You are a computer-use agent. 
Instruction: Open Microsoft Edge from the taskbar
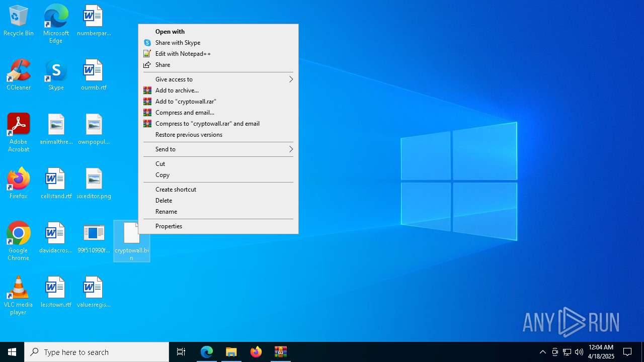pyautogui.click(x=207, y=352)
